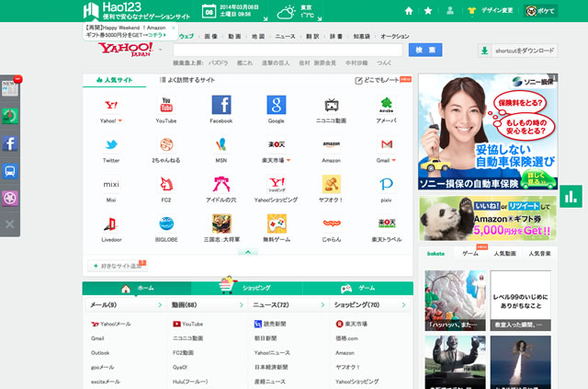Close the Happy Weekend notification popup
588x389 pixels.
click(x=174, y=28)
